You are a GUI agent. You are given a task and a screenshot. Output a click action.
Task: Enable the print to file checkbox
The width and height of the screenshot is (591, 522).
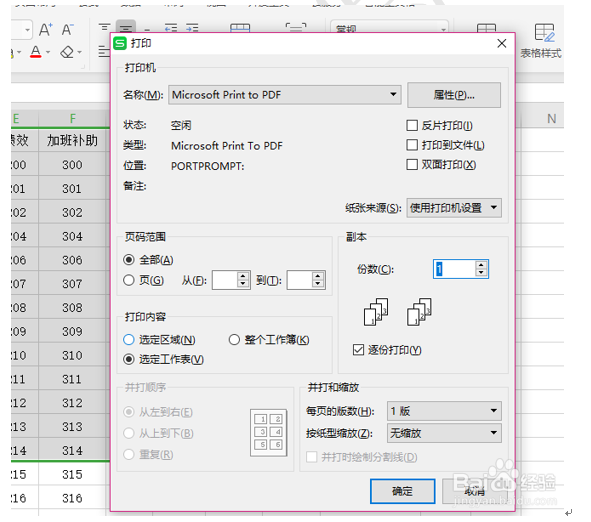coord(412,145)
